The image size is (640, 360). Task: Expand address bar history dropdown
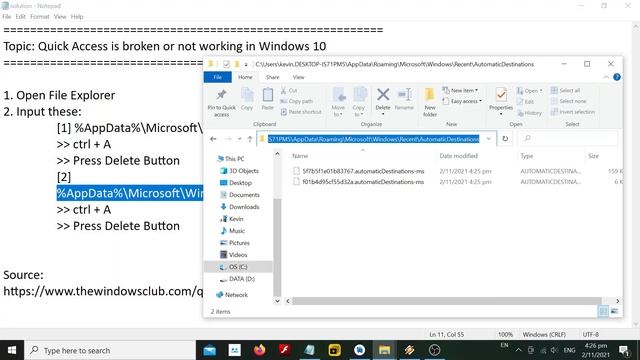(x=489, y=139)
